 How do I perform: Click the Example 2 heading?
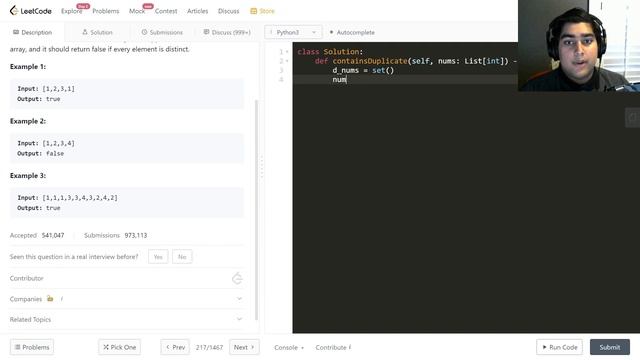28,121
